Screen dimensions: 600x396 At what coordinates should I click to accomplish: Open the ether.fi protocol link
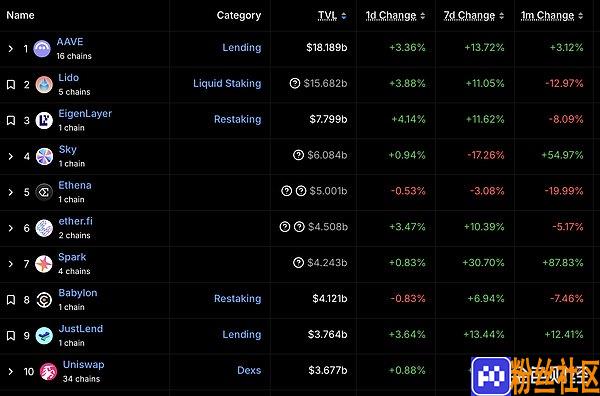click(75, 221)
